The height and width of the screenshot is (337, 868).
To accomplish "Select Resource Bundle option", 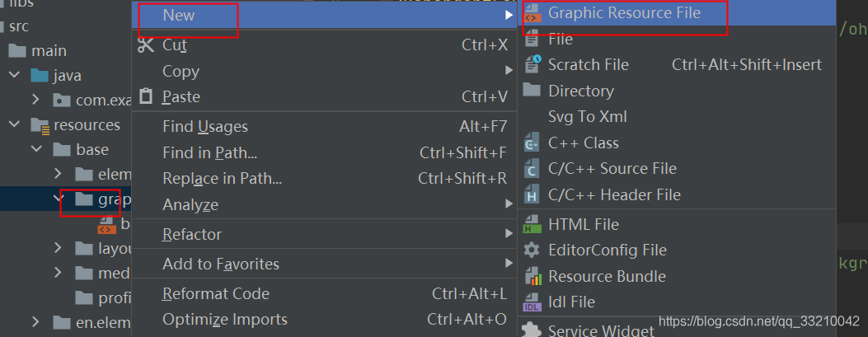I will pos(677,276).
